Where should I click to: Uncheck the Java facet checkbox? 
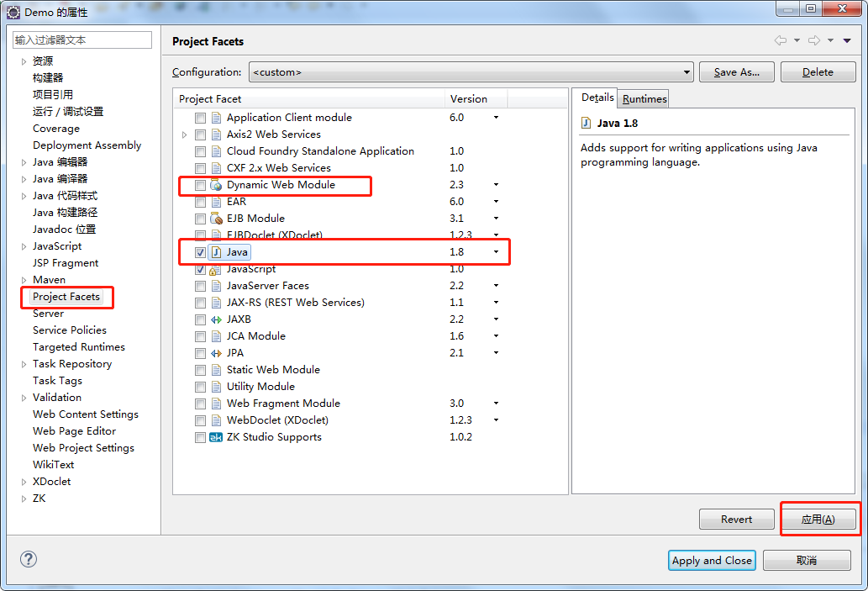(200, 252)
